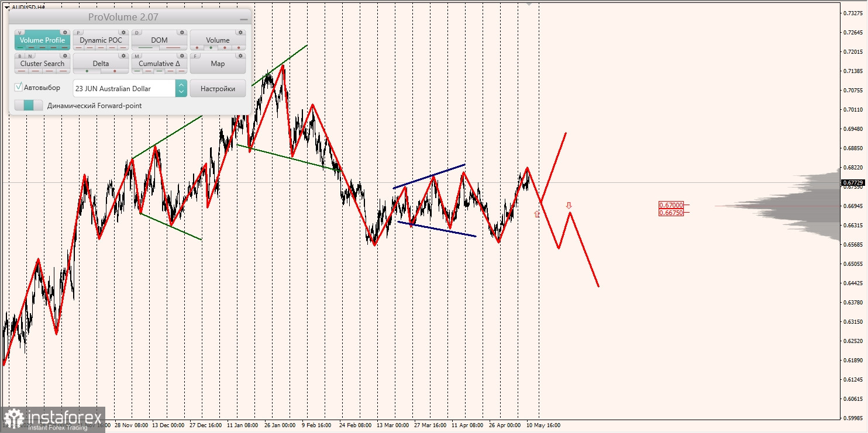Click the current price tag 0.67729

pos(852,182)
